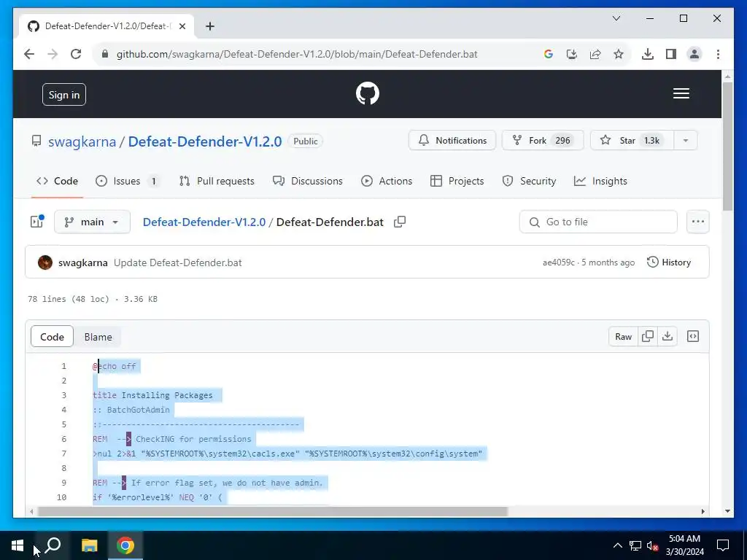The width and height of the screenshot is (747, 560).
Task: Open the swagkarna owner link
Action: [82, 141]
